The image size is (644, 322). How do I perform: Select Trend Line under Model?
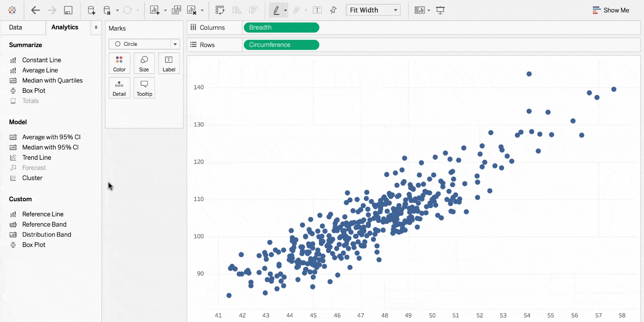(37, 157)
